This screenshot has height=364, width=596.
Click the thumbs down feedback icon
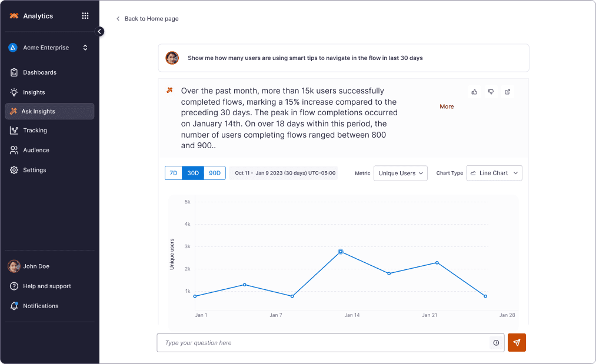point(491,92)
